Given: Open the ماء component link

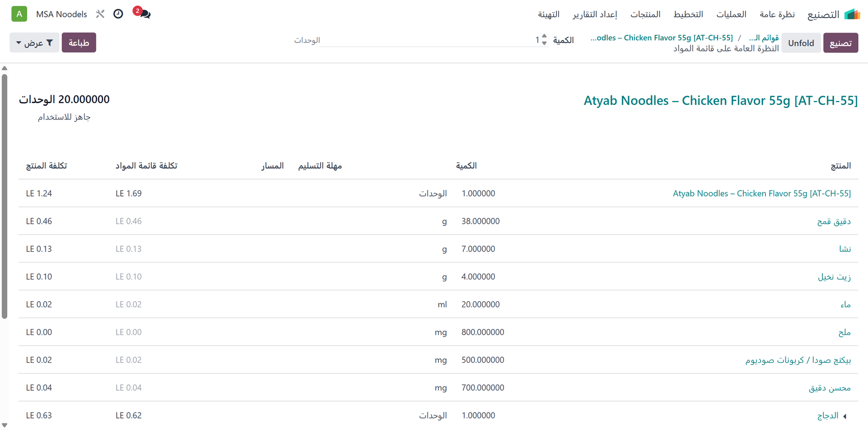Looking at the screenshot, I should coord(846,304).
